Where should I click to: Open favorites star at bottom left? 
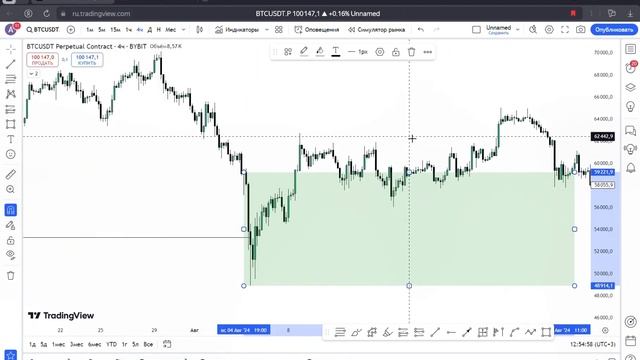[11, 355]
